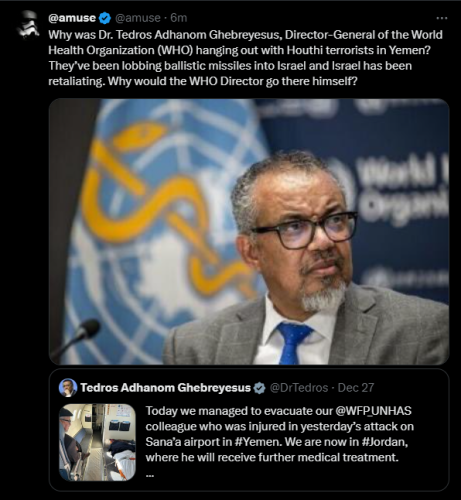Open the large WHO press conference photo
Viewport: 461px width, 500px height.
[x=249, y=231]
